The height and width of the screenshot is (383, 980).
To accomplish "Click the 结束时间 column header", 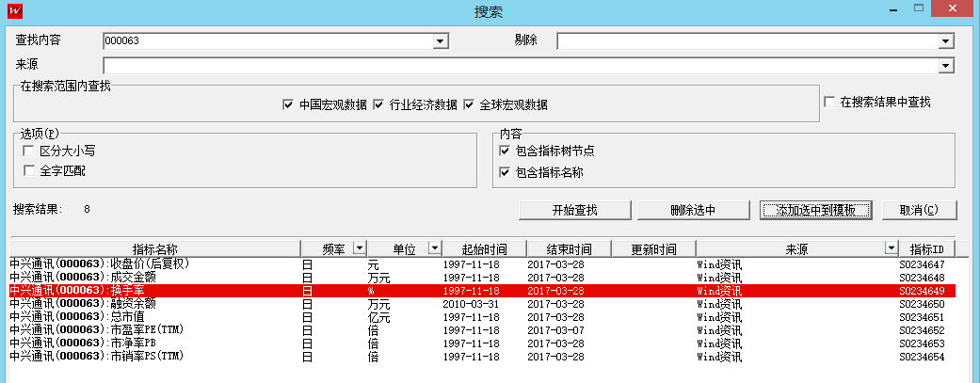I will point(569,249).
